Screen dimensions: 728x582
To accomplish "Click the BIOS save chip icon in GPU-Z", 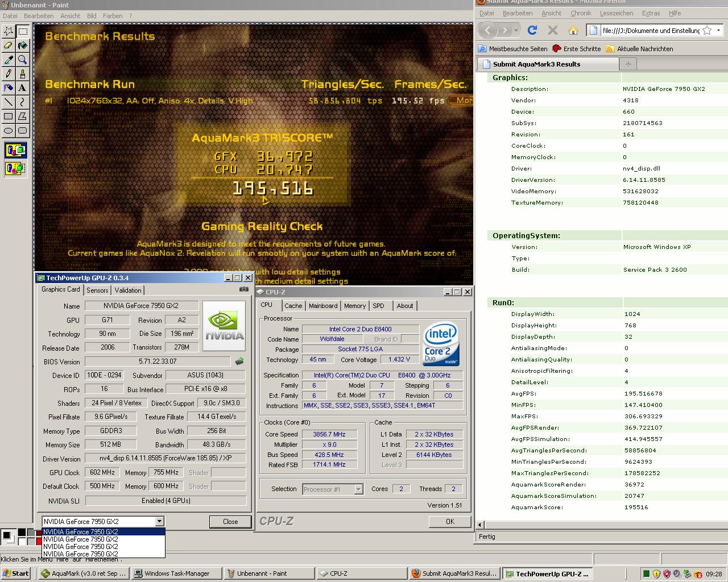I will (239, 361).
